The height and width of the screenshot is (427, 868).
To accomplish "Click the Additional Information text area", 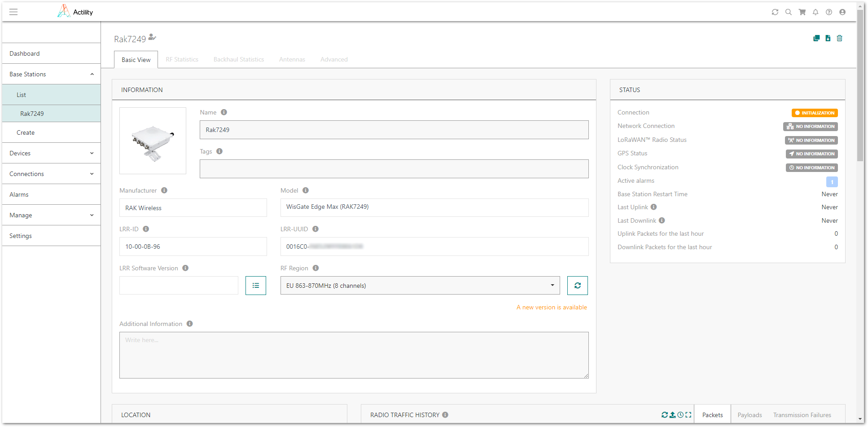I will tap(354, 355).
